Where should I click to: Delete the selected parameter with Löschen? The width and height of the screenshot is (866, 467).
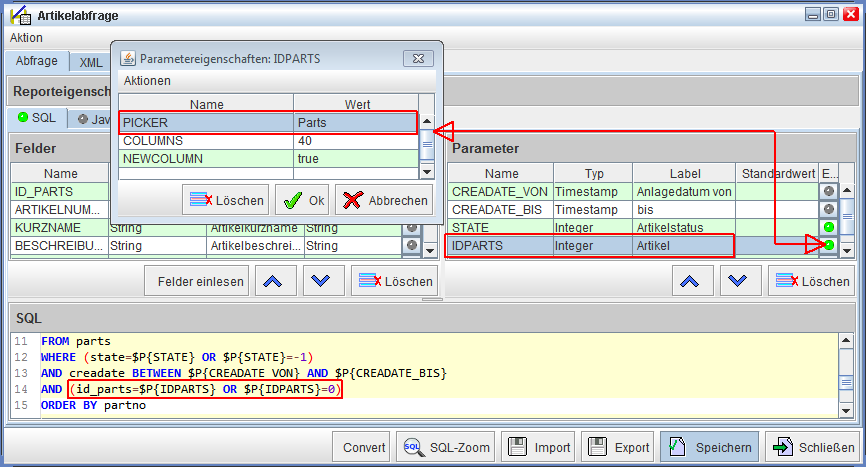click(x=812, y=281)
